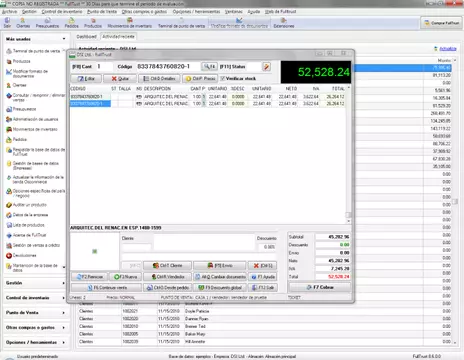Click the F1 Ayuda help button
464x360 pixels.
coord(263,277)
